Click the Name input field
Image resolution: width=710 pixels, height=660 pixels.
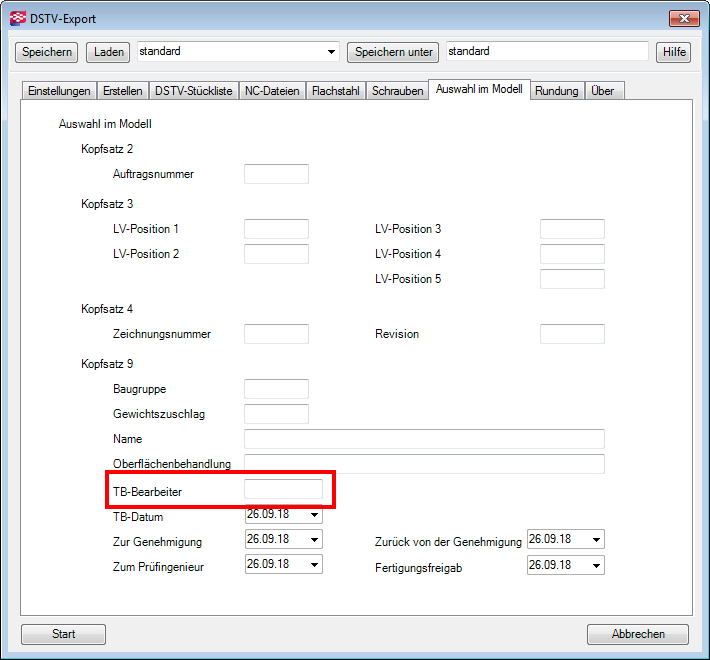point(424,439)
